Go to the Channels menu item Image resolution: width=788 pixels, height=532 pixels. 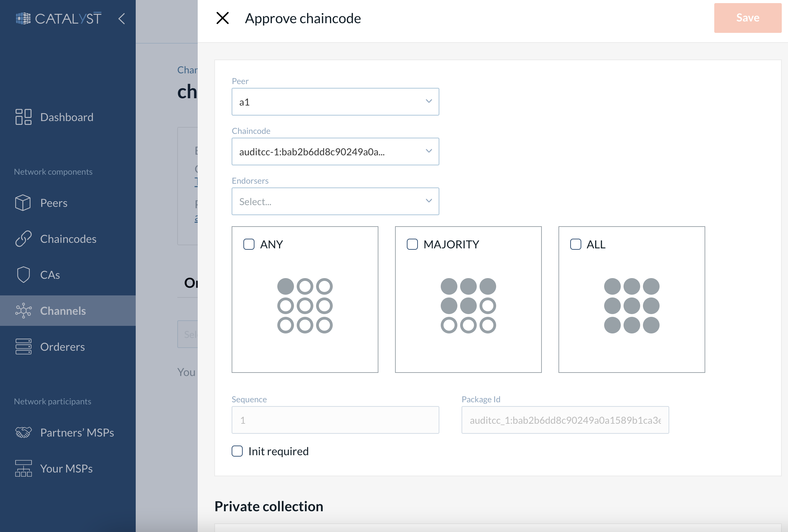coord(63,311)
